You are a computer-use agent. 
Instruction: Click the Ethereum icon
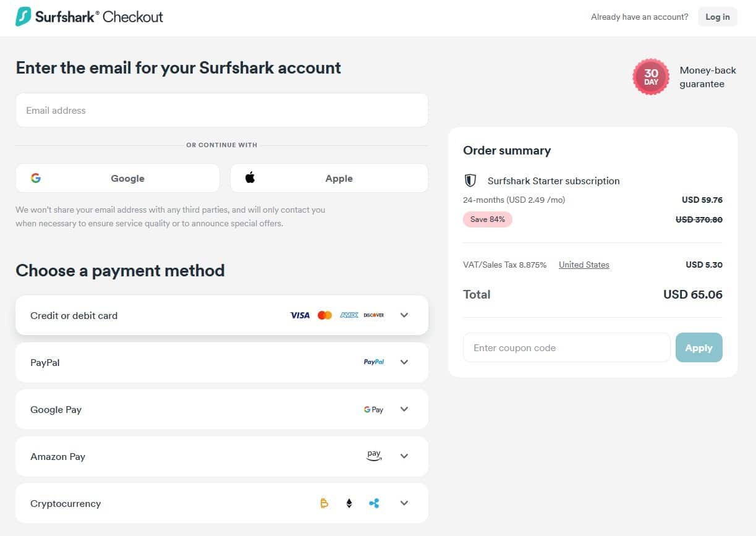(349, 504)
